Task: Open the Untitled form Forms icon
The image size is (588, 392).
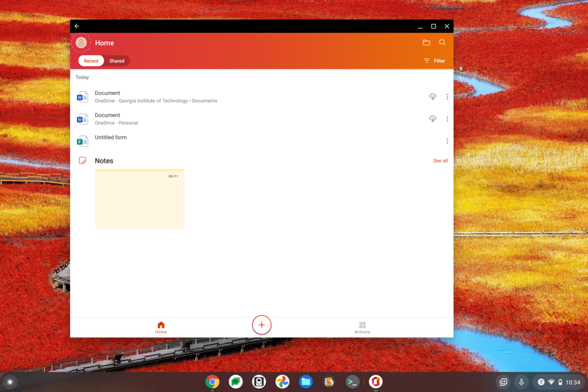Action: pos(82,141)
